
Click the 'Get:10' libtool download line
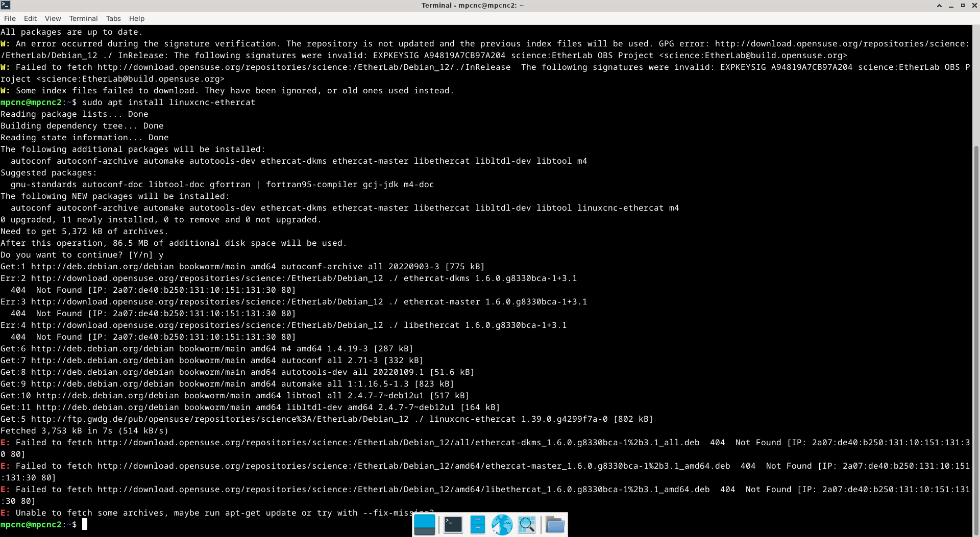pyautogui.click(x=235, y=395)
